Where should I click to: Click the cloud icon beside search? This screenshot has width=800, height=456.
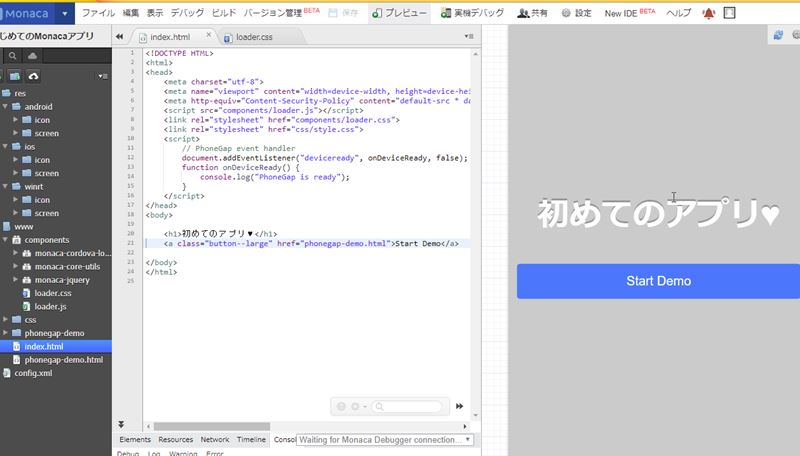click(32, 56)
